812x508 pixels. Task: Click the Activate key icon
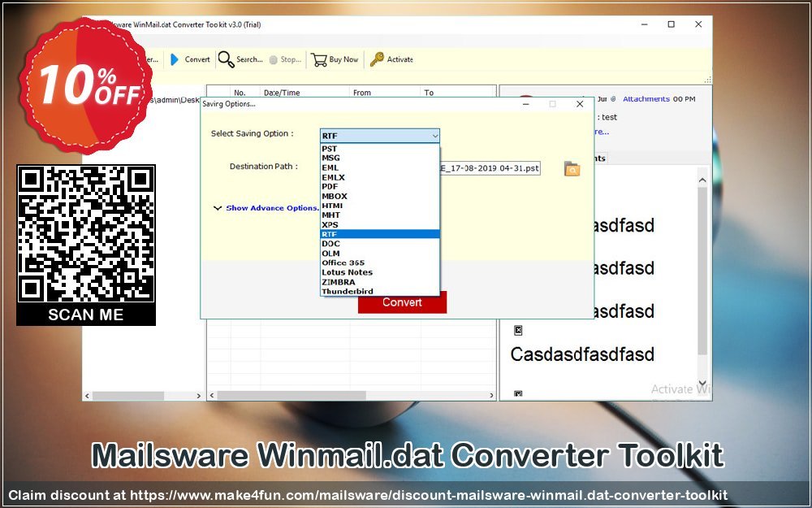(377, 59)
